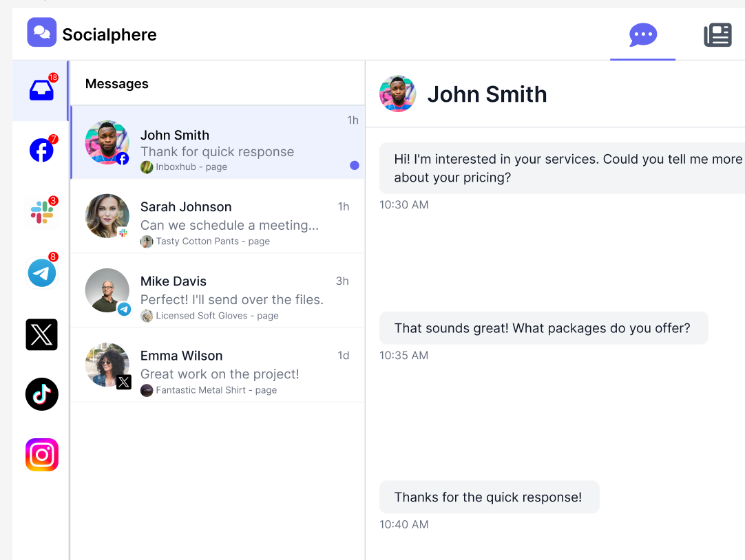This screenshot has width=745, height=560.
Task: Open Emma Wilson's conversation
Action: click(x=217, y=365)
